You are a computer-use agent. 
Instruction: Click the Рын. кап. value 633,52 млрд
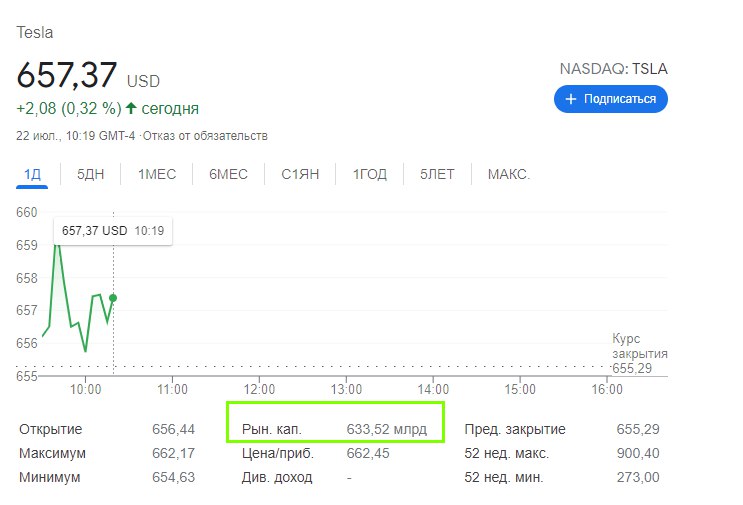coord(387,429)
